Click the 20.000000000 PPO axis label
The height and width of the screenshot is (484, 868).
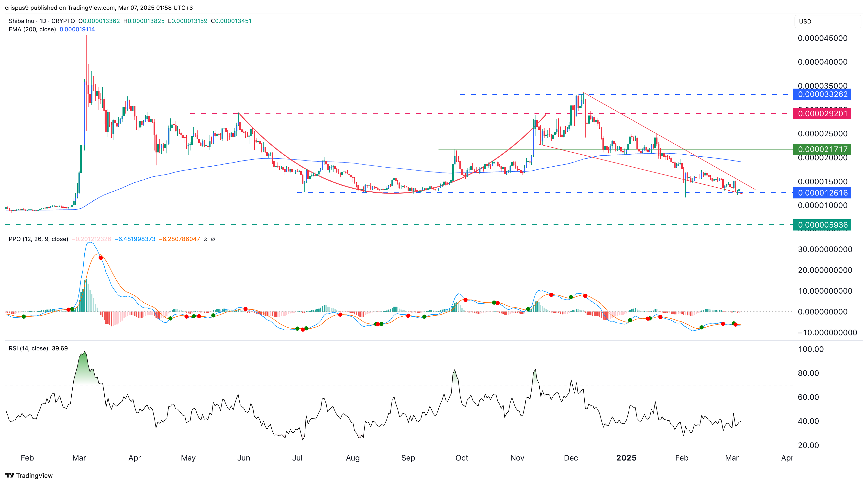point(825,270)
